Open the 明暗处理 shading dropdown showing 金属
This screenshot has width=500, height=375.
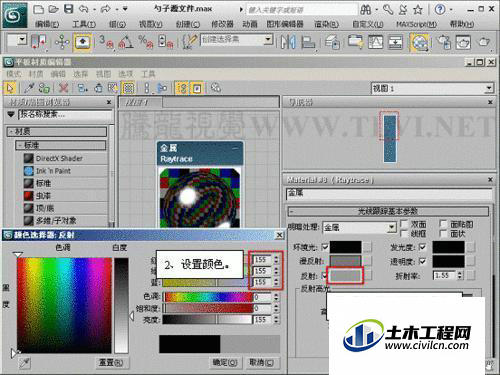359,228
